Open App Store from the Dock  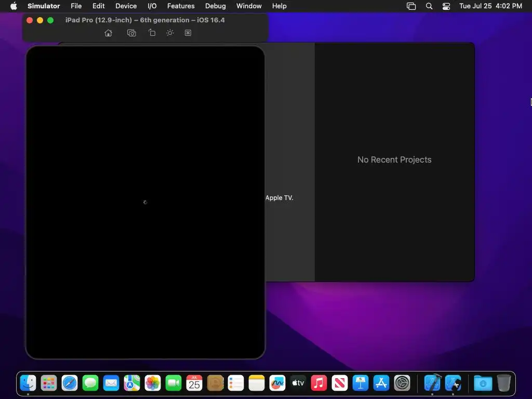tap(381, 383)
